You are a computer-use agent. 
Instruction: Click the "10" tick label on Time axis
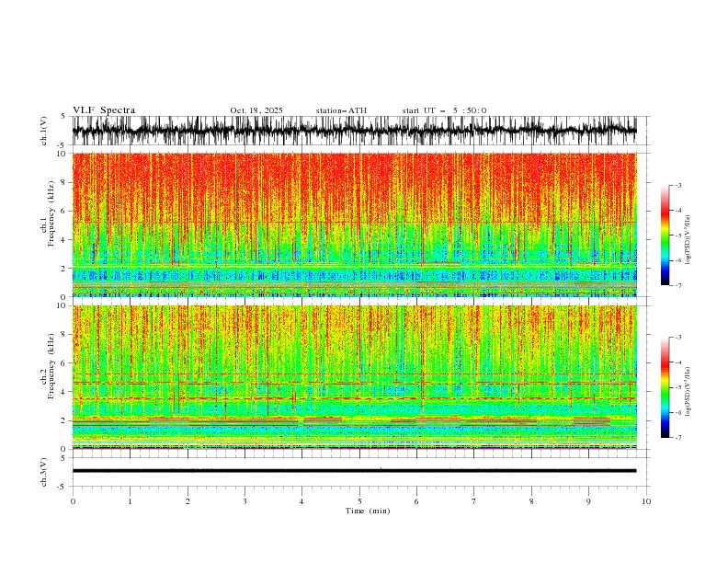[646, 501]
